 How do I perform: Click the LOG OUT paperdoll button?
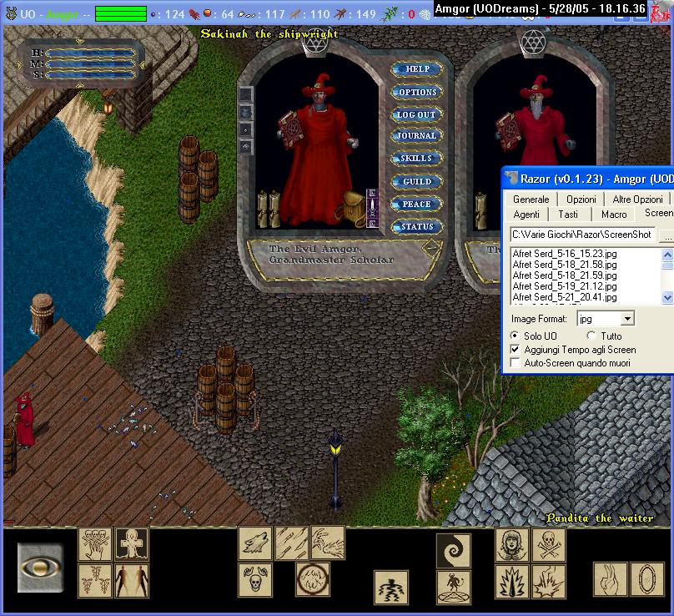tap(416, 114)
